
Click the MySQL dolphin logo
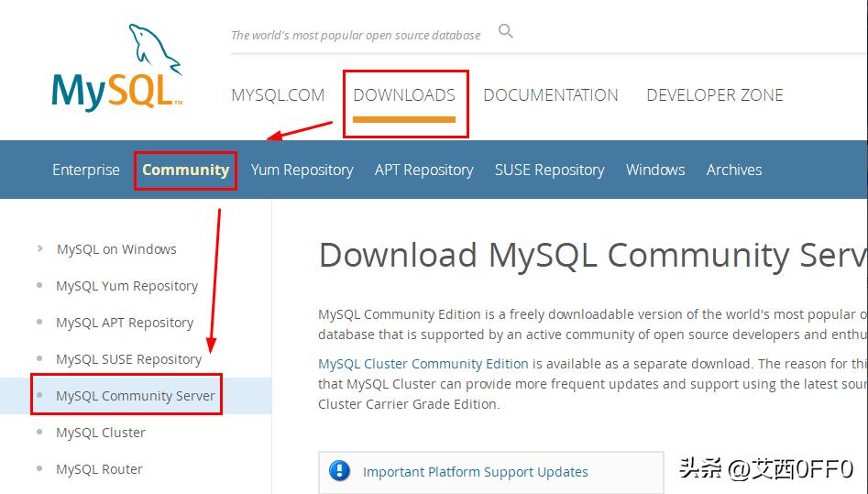tap(116, 67)
